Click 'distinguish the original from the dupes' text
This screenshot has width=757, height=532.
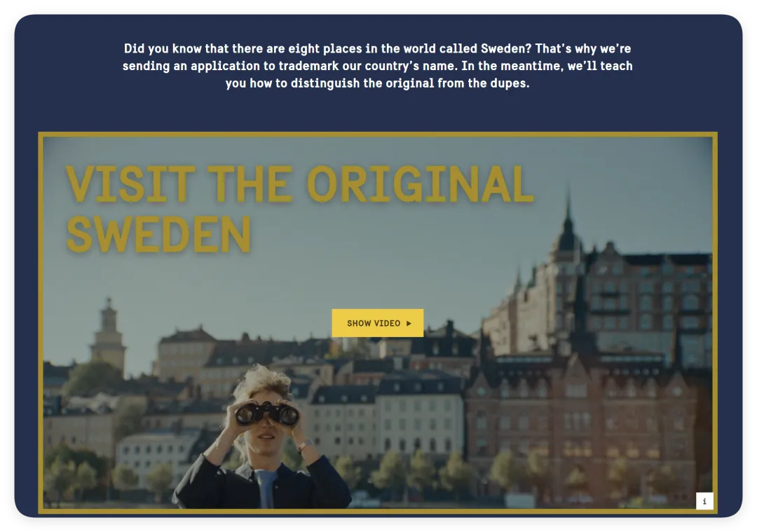(x=410, y=83)
